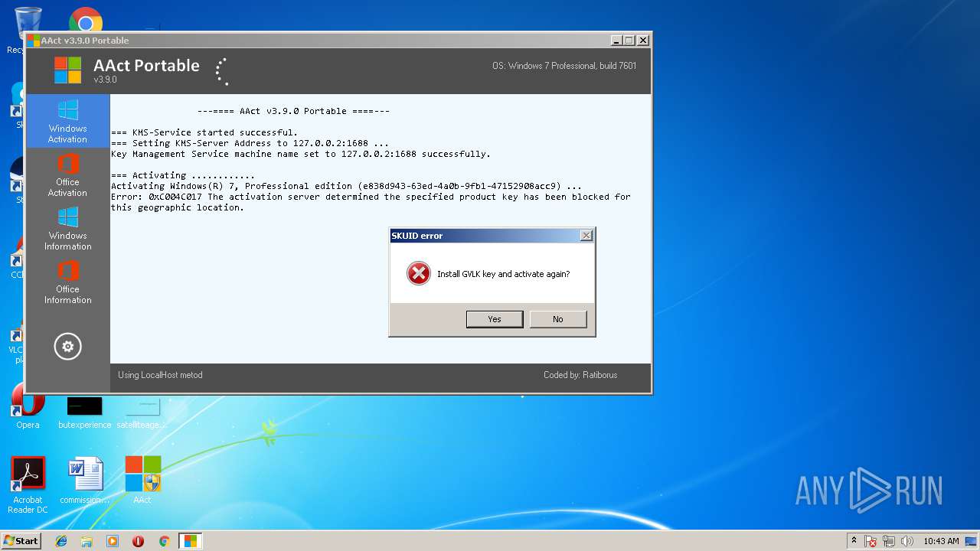Confirm the GVLK key install with Yes
This screenshot has width=980, height=551.
tap(495, 319)
